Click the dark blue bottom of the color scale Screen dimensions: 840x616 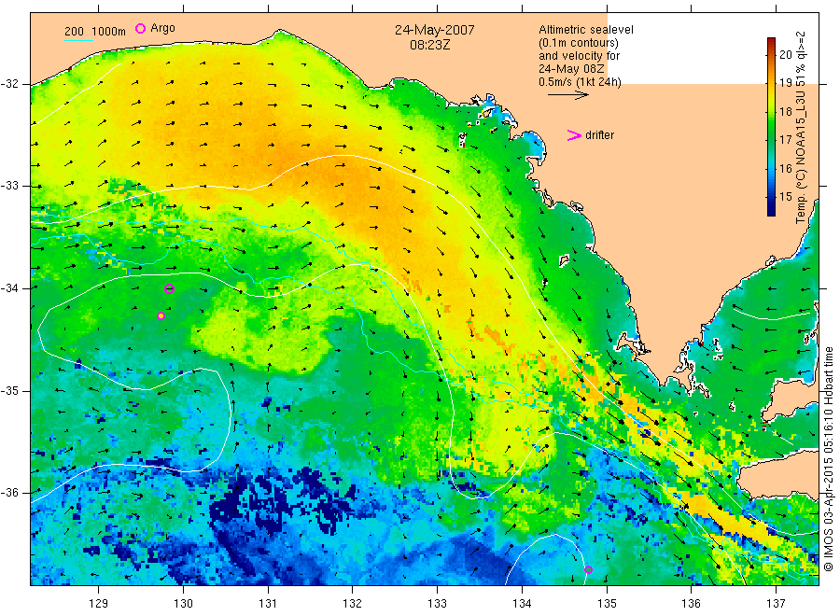coord(772,211)
